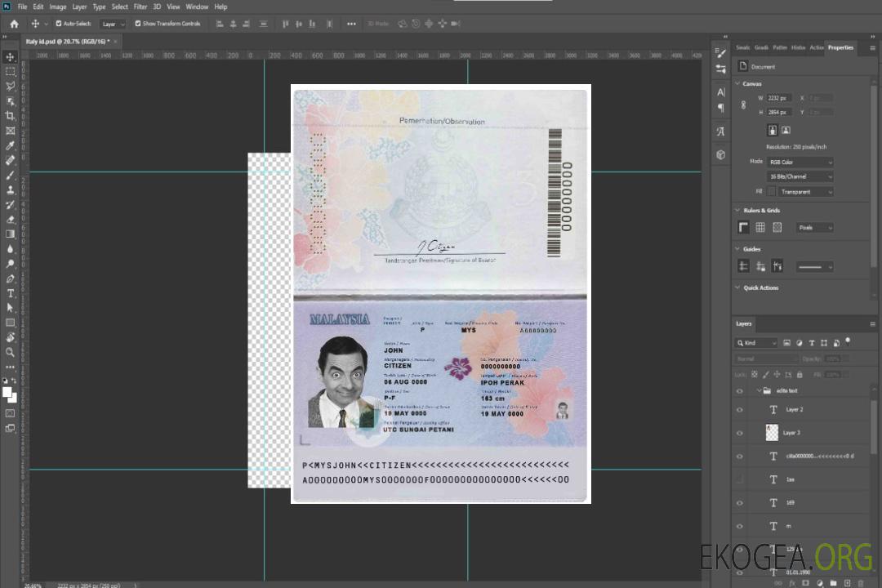Open the three-dots more options in options bar
This screenshot has height=588, width=882.
[x=351, y=24]
